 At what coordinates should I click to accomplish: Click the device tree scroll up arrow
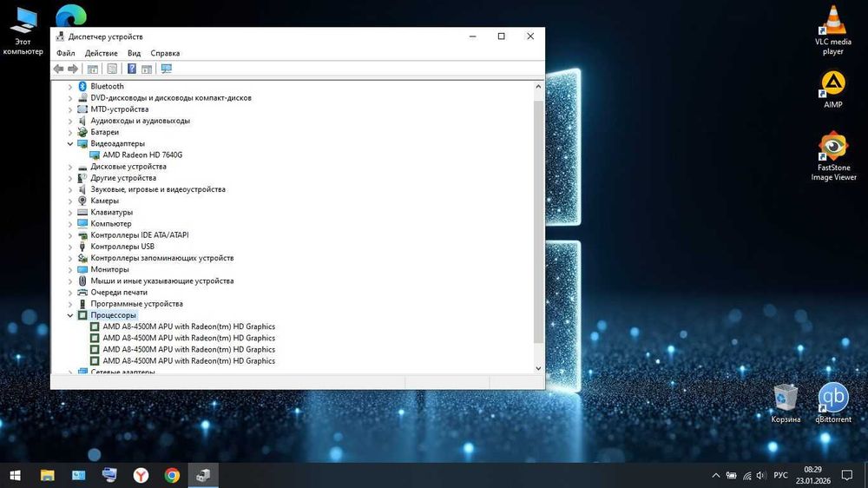click(538, 87)
